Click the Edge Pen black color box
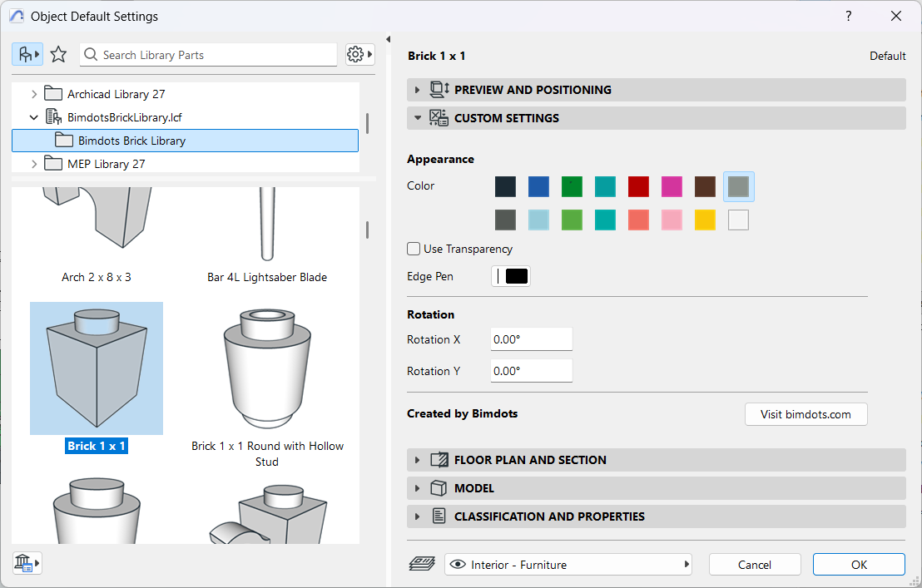922x588 pixels. coord(516,276)
